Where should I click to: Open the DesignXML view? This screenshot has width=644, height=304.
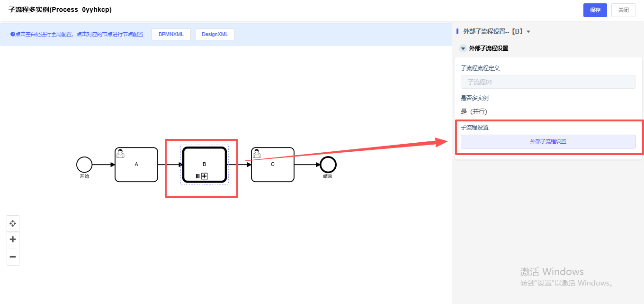(x=215, y=34)
